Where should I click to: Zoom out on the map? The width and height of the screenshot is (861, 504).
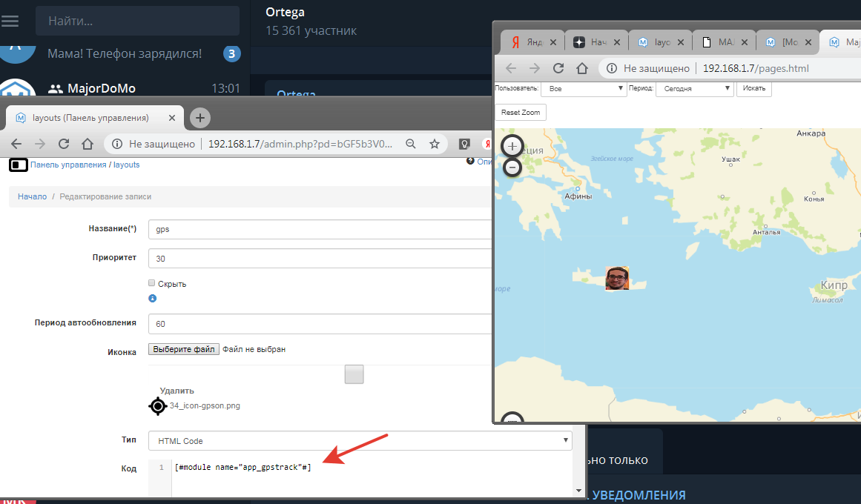pyautogui.click(x=512, y=168)
